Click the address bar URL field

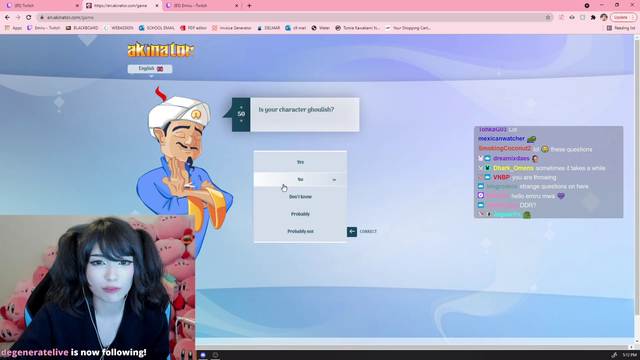click(294, 17)
